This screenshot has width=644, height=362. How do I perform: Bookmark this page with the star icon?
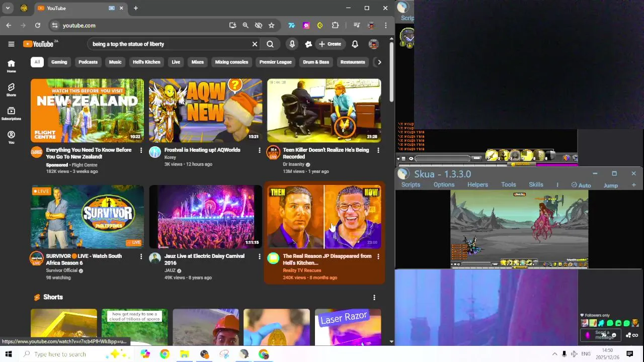(271, 25)
